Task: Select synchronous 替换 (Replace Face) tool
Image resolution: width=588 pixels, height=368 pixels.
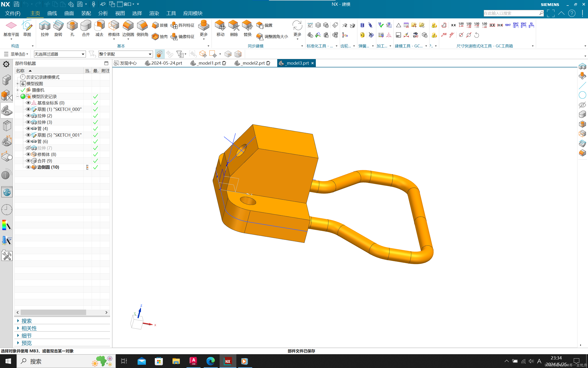Action: click(x=248, y=29)
